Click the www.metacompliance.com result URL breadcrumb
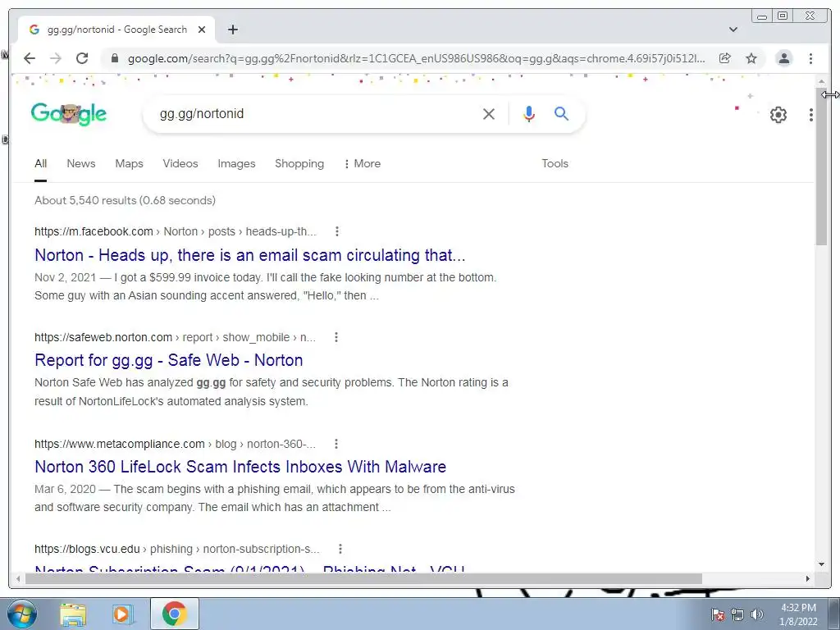The width and height of the screenshot is (840, 630). (x=176, y=444)
